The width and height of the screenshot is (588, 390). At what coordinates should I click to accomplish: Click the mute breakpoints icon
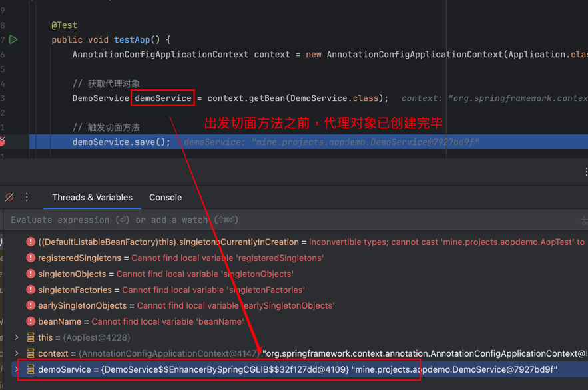click(9, 198)
